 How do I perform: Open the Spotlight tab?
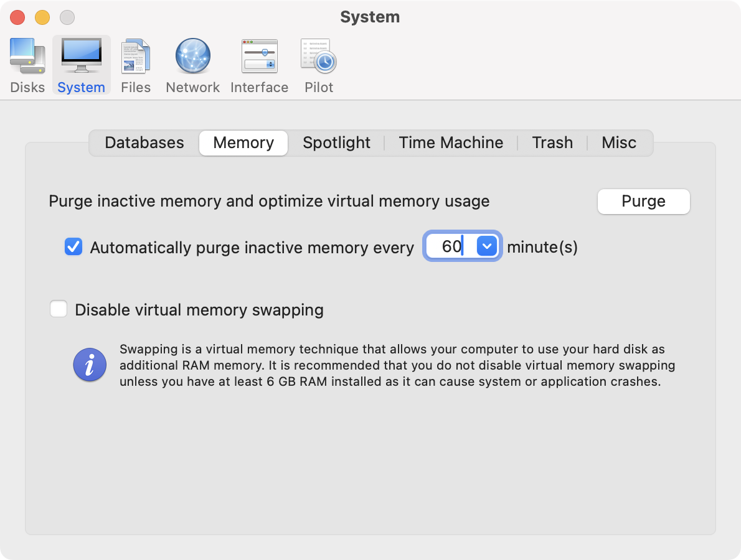(336, 142)
